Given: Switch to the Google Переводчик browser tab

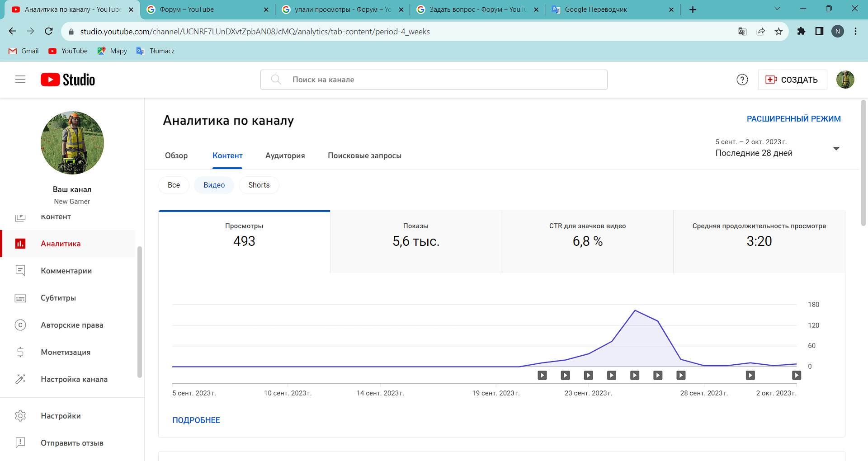Looking at the screenshot, I should pyautogui.click(x=613, y=9).
